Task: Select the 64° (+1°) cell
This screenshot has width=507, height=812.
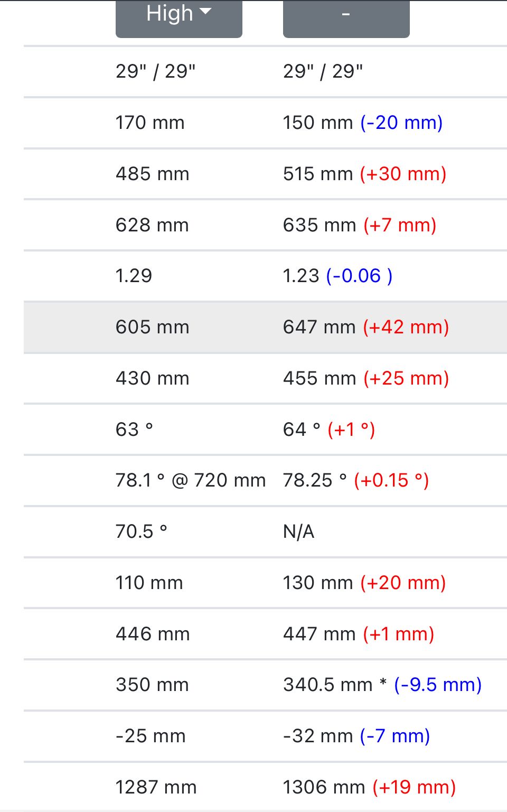Action: (x=328, y=430)
